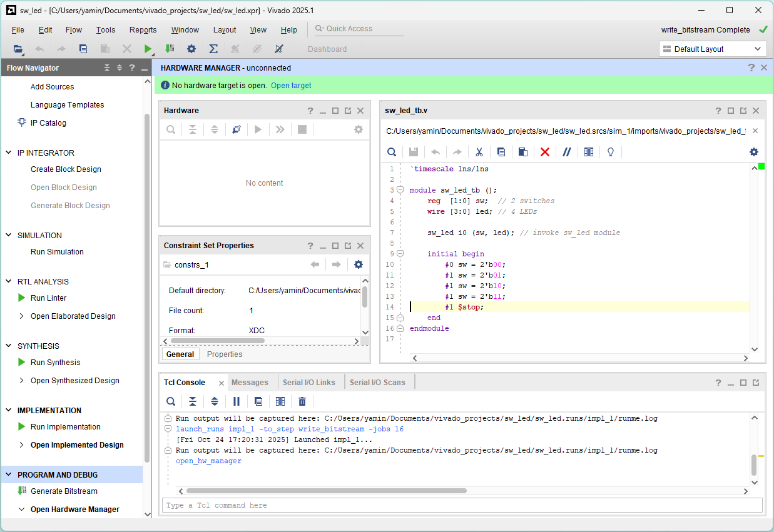Click Generate Bitstream icon in main toolbar
This screenshot has height=532, width=774.
(x=170, y=49)
